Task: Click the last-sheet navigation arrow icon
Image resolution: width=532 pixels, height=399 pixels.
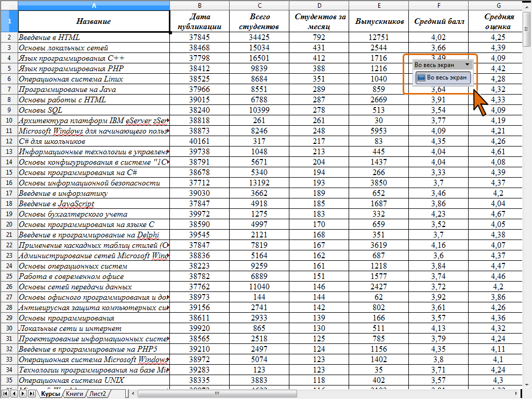Action: pyautogui.click(x=32, y=394)
